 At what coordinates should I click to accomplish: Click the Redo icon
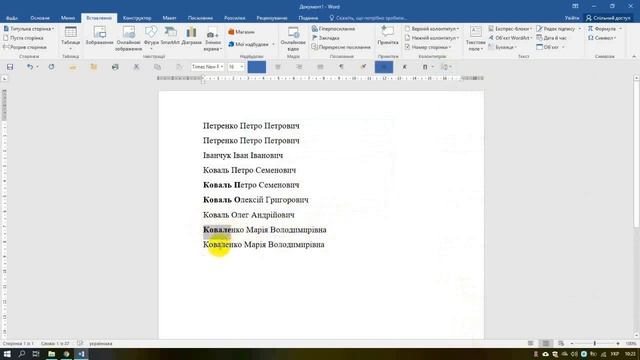click(x=51, y=67)
